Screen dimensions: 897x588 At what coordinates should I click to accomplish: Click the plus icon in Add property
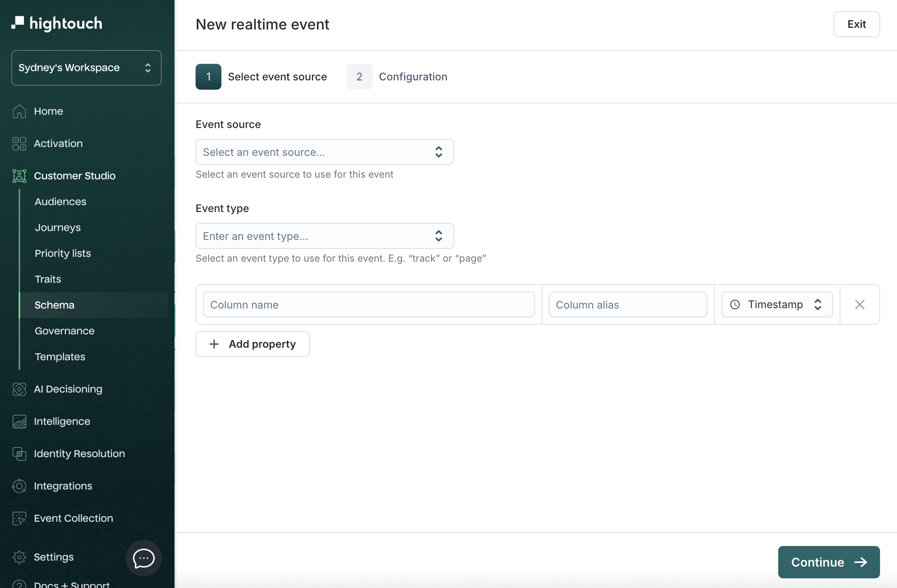[x=214, y=344]
